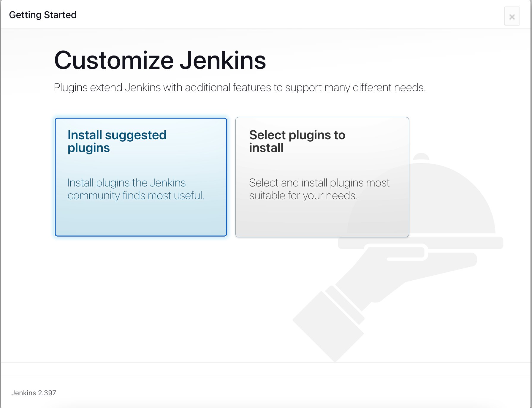Viewport: 532px width, 408px height.
Task: Click the Customize Jenkins heading
Action: click(x=160, y=61)
